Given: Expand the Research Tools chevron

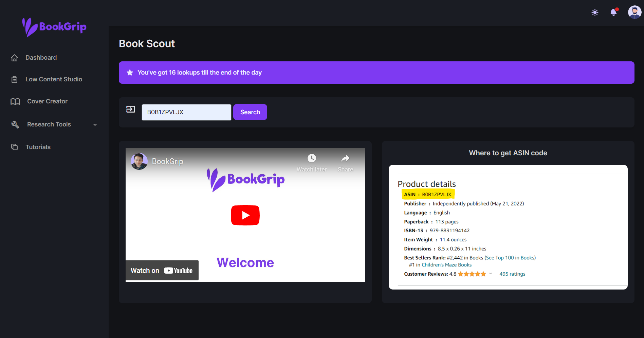Looking at the screenshot, I should click(x=95, y=125).
